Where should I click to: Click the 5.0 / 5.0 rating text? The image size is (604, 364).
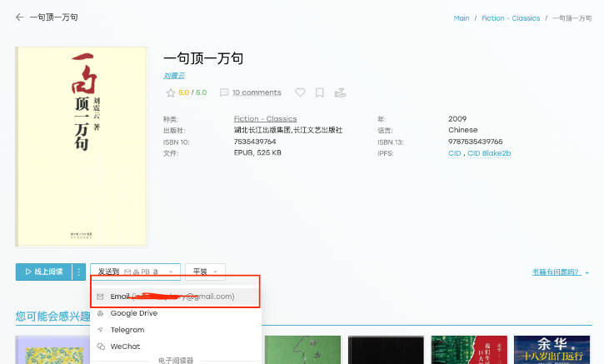[192, 92]
